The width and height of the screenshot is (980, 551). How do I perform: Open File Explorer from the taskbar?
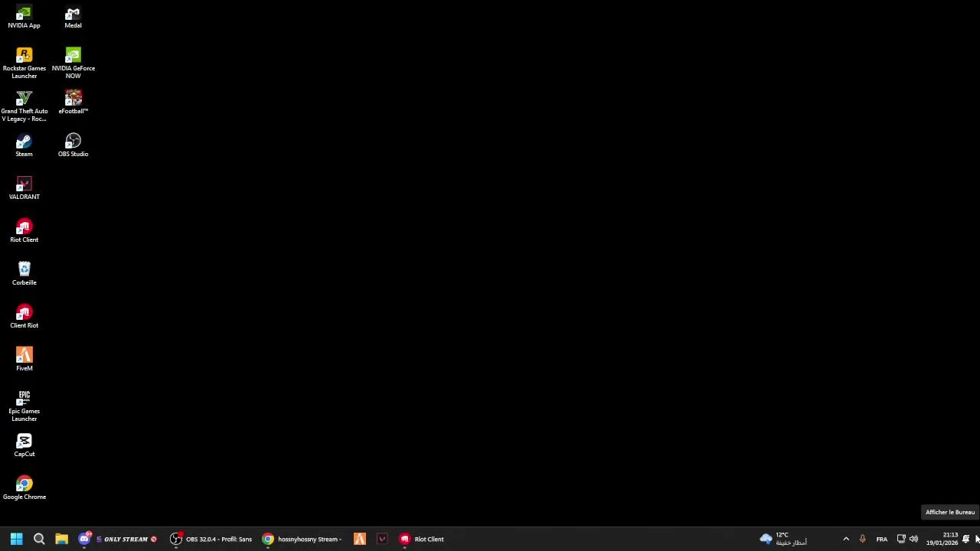(61, 539)
